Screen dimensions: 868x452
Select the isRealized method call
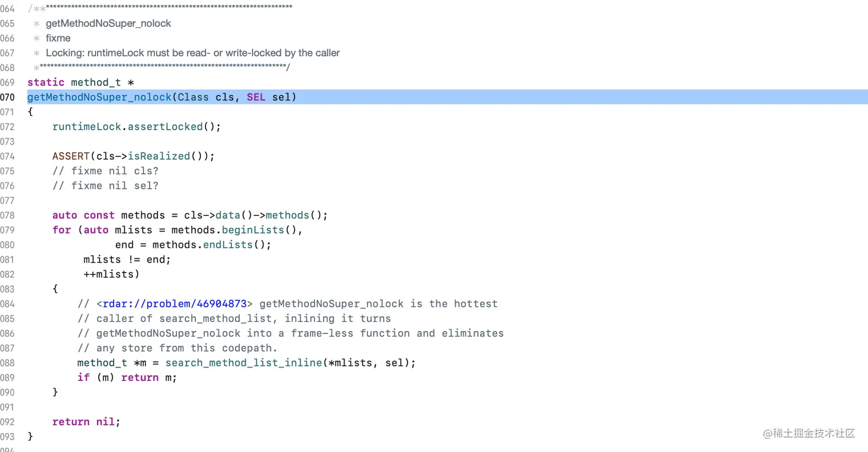pos(159,156)
